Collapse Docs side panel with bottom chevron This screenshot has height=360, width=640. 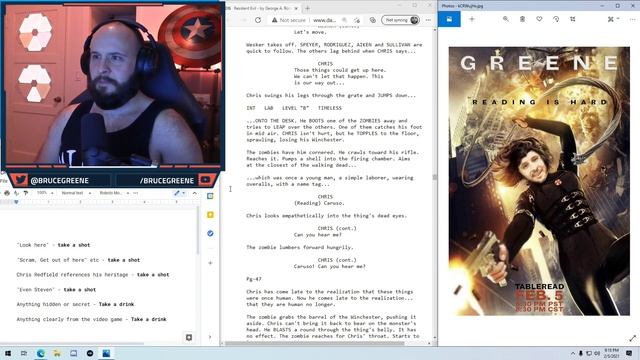click(x=210, y=337)
